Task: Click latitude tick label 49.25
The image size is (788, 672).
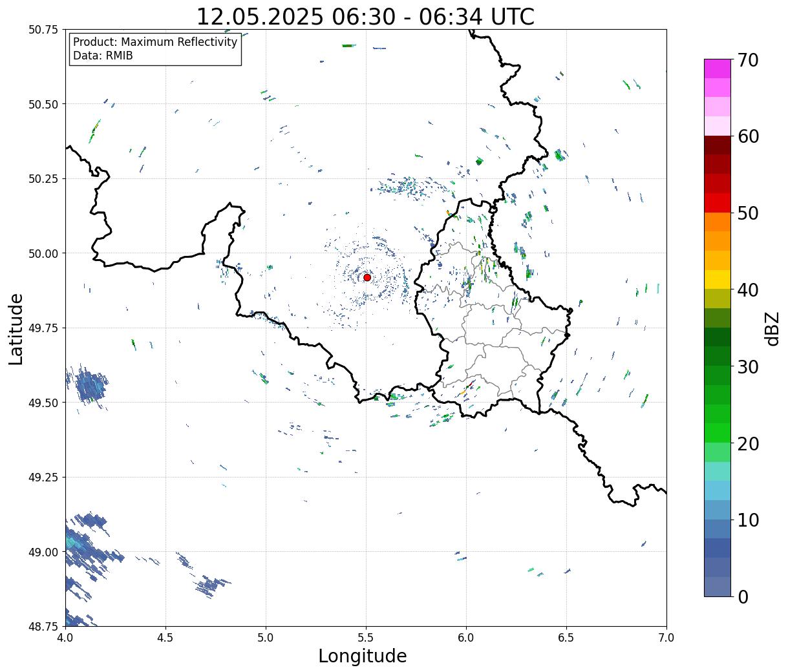Action: (43, 478)
